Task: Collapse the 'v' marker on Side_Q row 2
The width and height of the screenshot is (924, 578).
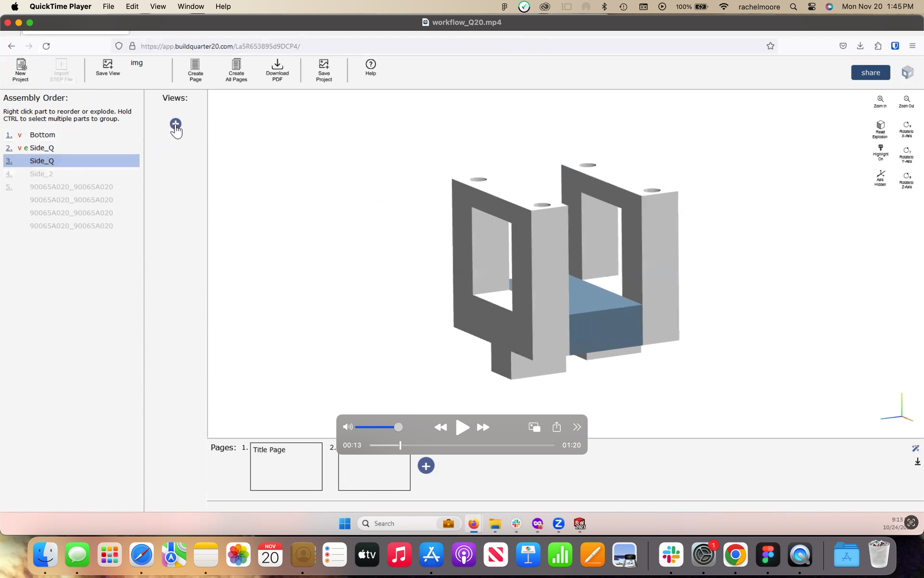Action: (20, 148)
